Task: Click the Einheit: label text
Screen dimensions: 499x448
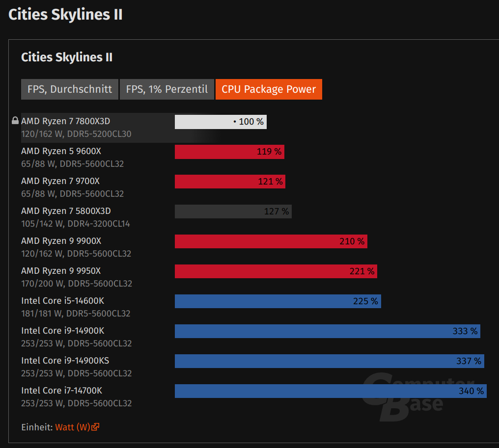Action: tap(37, 427)
